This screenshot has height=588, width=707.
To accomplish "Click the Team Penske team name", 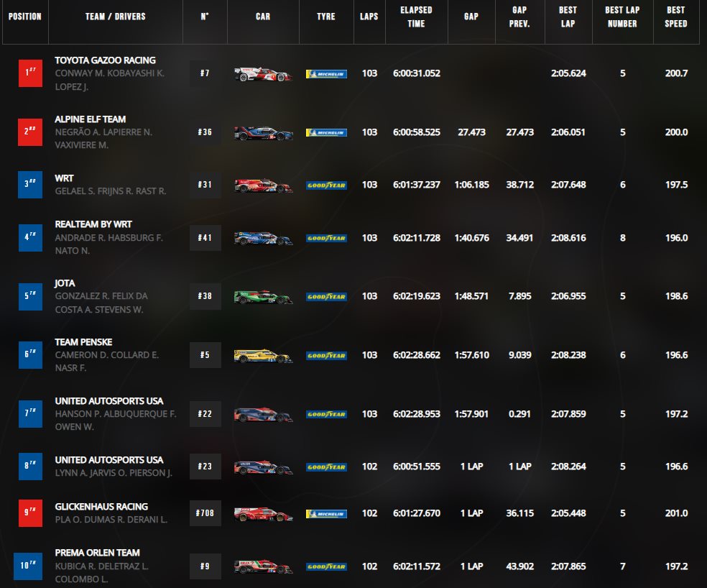I will point(83,342).
